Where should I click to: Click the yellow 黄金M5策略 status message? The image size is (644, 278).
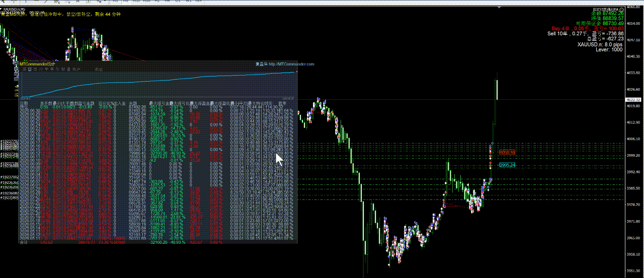[60, 14]
